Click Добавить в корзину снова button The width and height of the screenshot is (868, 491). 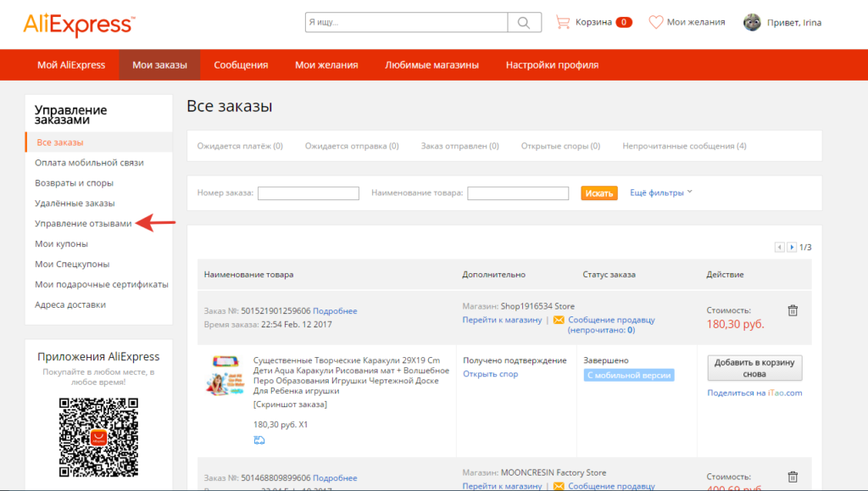point(754,368)
